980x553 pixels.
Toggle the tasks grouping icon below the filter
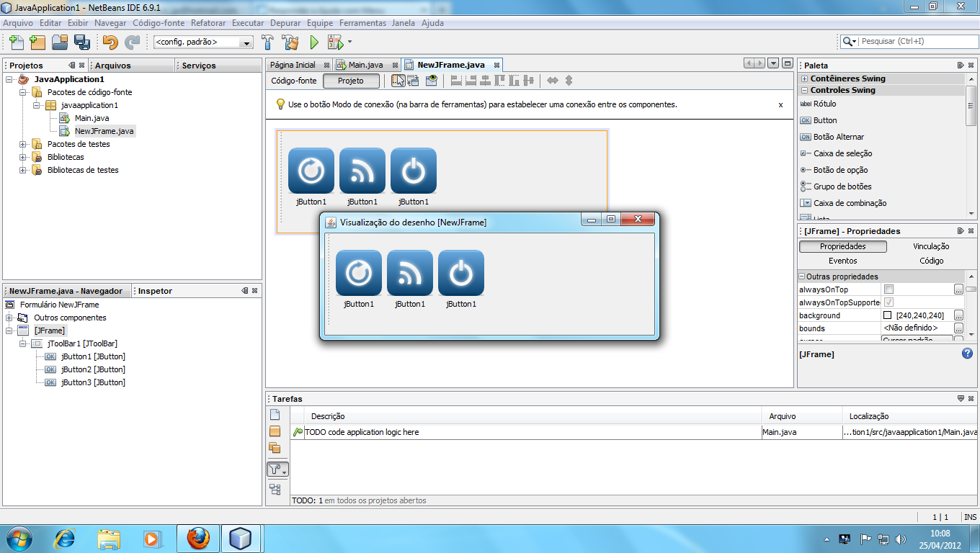coord(275,490)
